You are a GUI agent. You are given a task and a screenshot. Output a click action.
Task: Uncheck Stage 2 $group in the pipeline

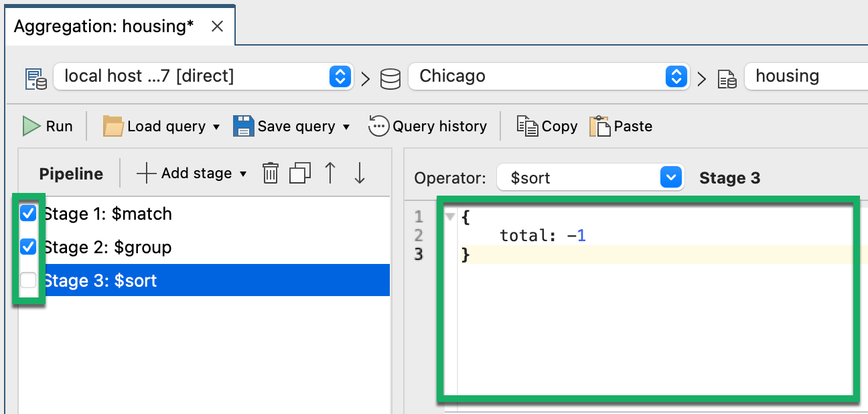(26, 247)
